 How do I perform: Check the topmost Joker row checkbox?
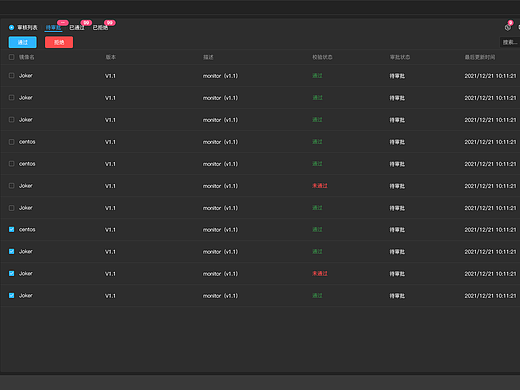[x=11, y=76]
